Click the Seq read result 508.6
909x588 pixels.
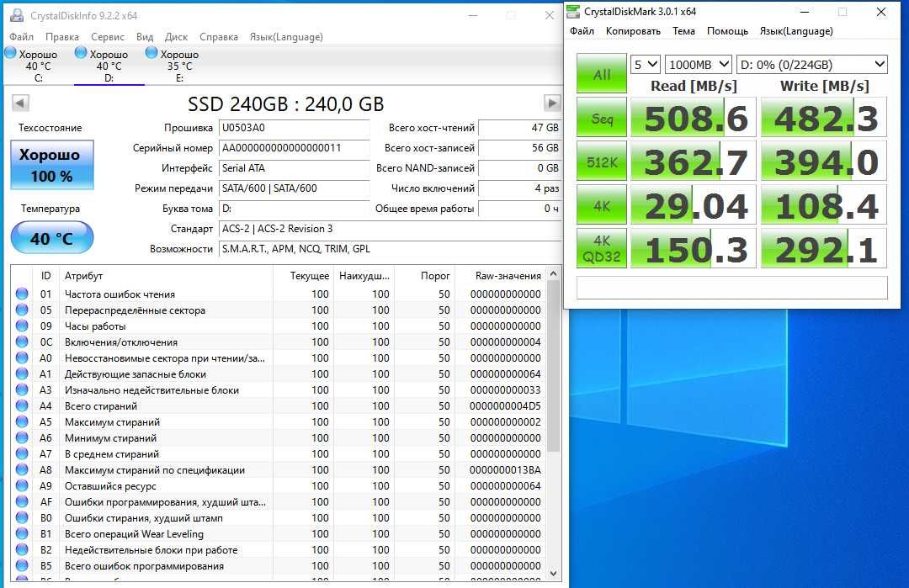point(694,118)
